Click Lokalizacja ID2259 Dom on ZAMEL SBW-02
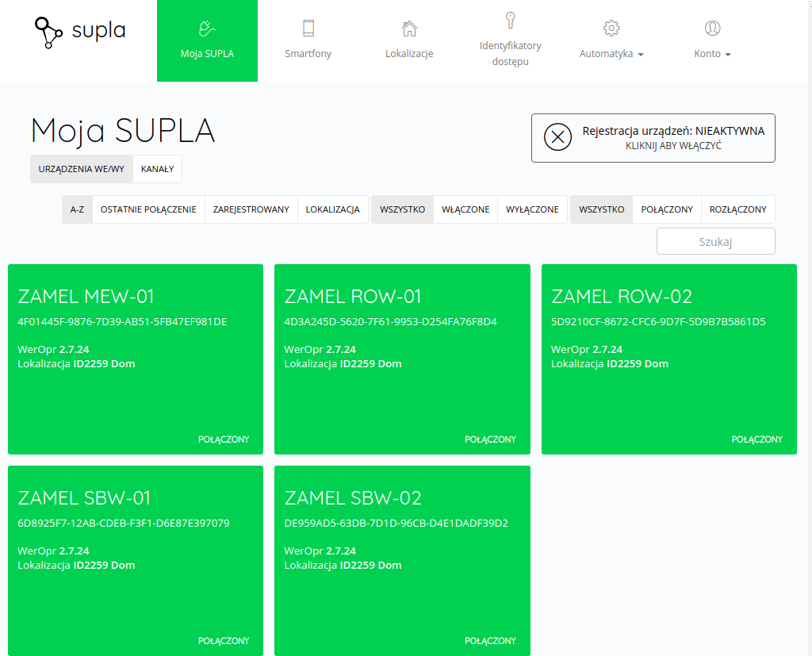Viewport: 812px width, 656px height. (343, 566)
